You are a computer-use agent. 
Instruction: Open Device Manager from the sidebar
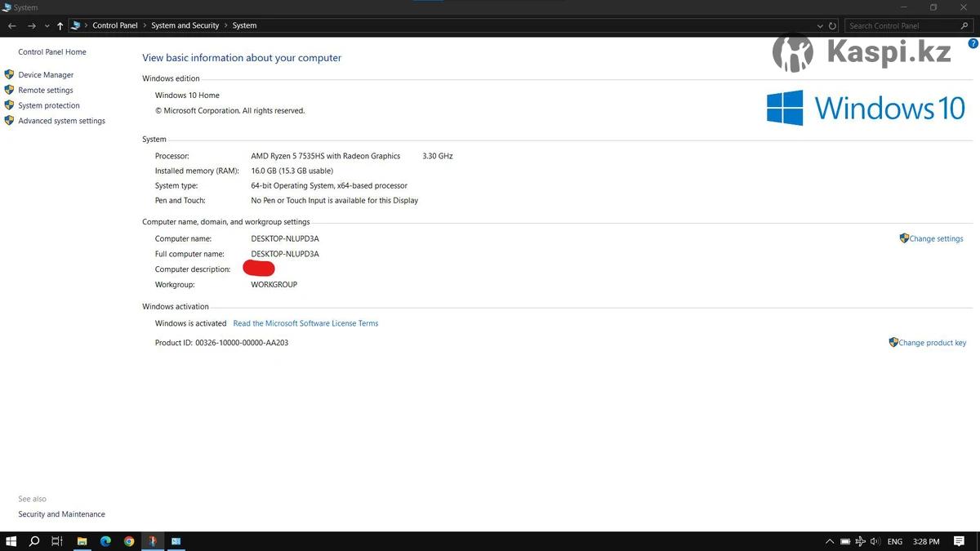[x=46, y=75]
